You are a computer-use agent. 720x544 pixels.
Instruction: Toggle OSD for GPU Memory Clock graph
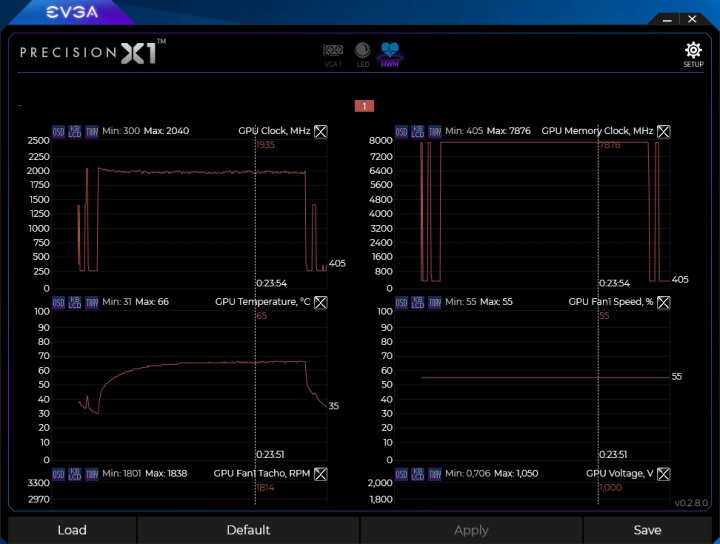[401, 132]
